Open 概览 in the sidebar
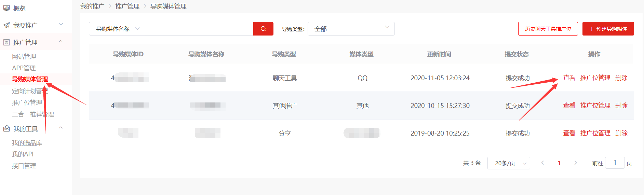 pyautogui.click(x=19, y=8)
